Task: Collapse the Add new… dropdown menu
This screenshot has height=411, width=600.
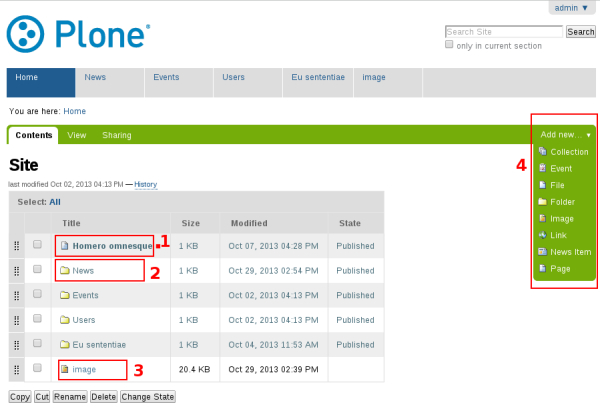Action: coord(565,134)
